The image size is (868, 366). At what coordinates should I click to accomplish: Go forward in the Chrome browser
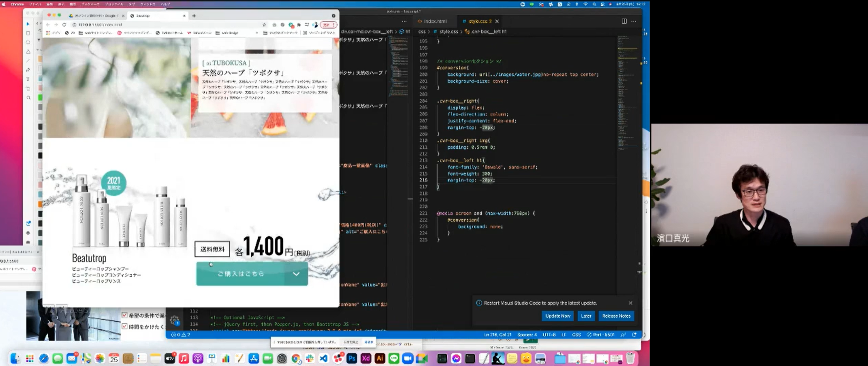click(x=56, y=24)
